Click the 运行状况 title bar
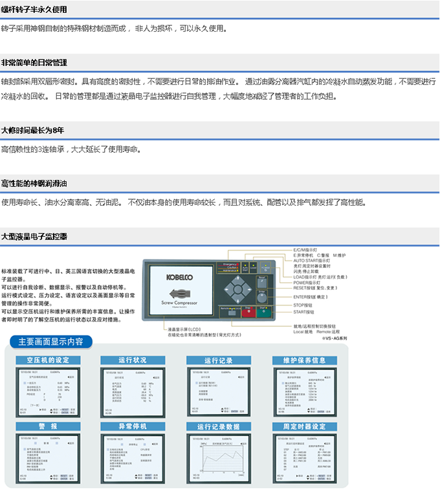The height and width of the screenshot is (504, 440). [x=133, y=360]
